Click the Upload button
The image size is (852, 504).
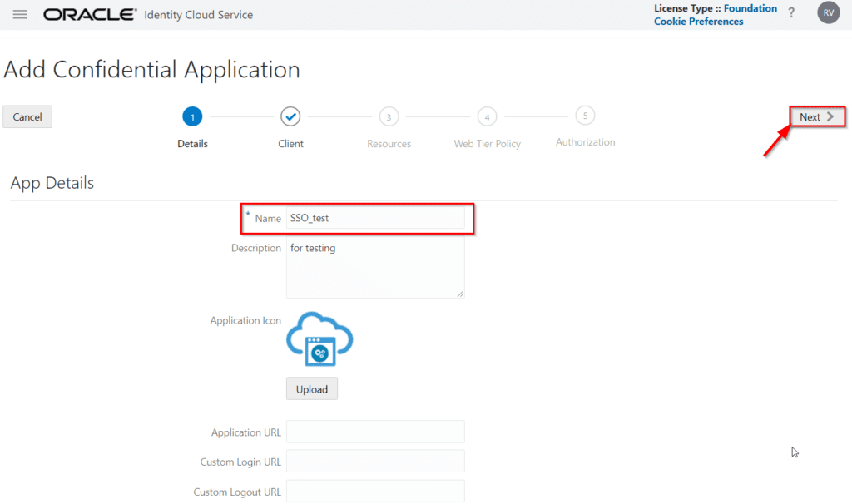point(312,389)
